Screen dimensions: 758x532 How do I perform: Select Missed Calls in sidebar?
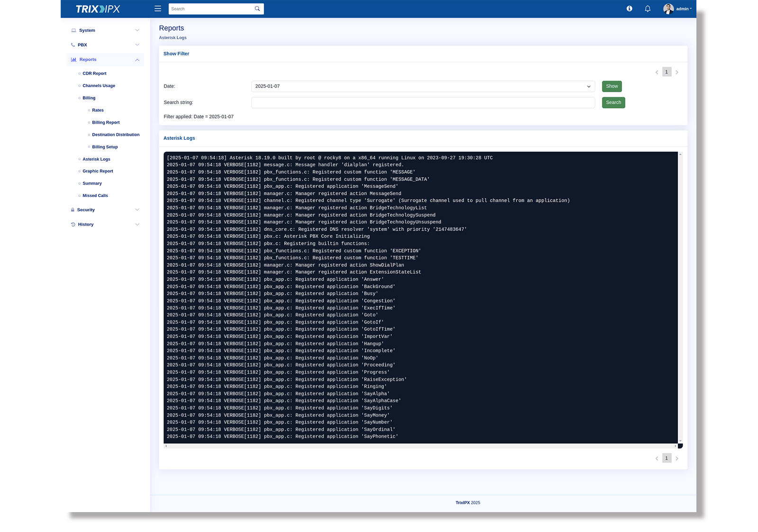(x=95, y=196)
